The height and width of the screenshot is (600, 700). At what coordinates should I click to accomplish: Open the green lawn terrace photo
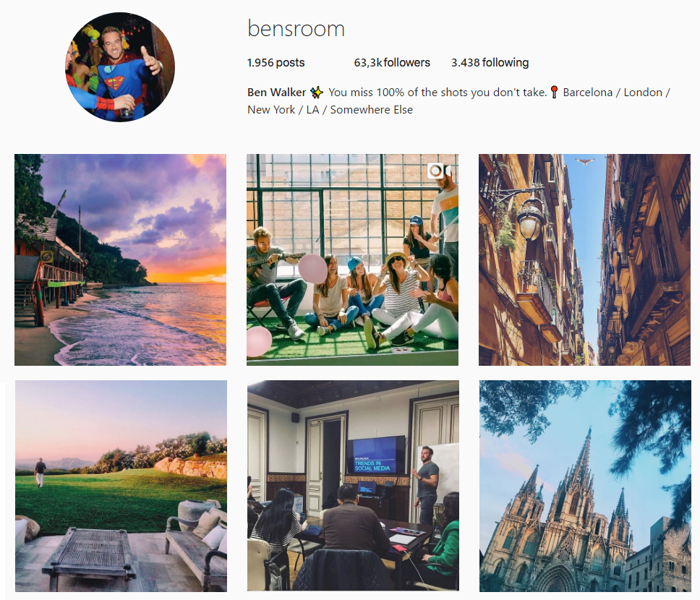pyautogui.click(x=121, y=487)
